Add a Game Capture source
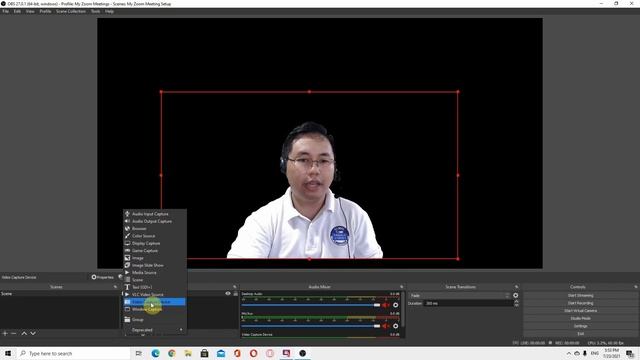Screen dimensions: 640x360 point(155,251)
